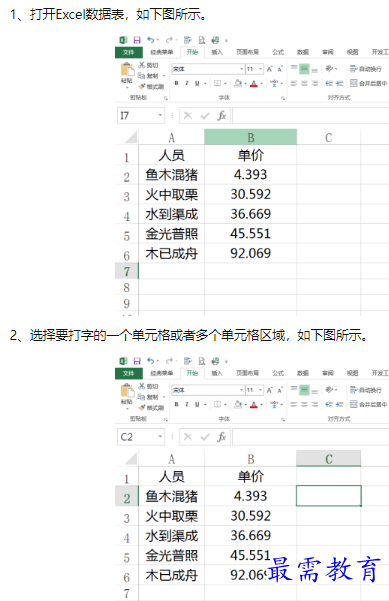Image resolution: width=389 pixels, height=601 pixels.
Task: Expand font group dialog launcher in upper Excel ribbon
Action: 283,98
